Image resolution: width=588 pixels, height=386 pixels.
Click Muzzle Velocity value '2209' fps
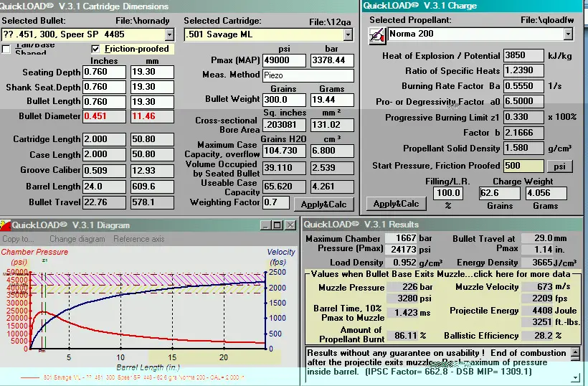tap(537, 298)
